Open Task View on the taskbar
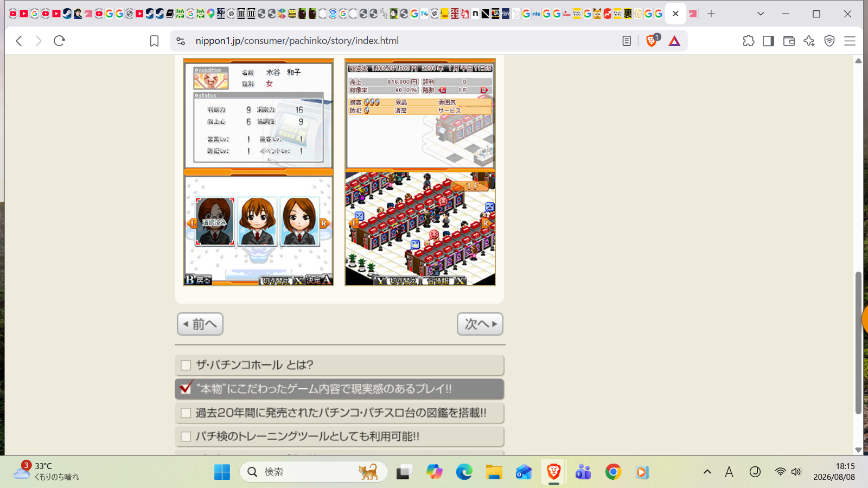This screenshot has width=868, height=488. point(404,472)
